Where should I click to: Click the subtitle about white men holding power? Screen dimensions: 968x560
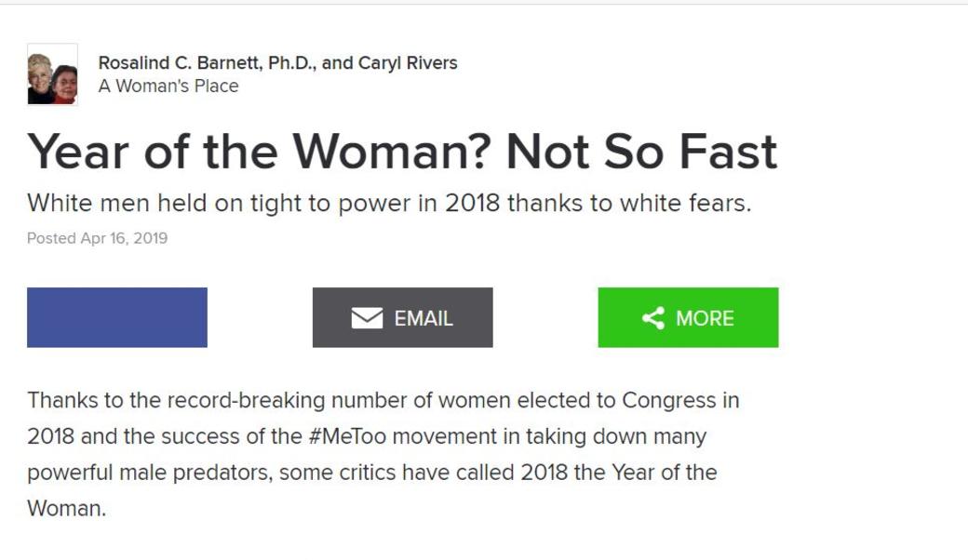[388, 203]
